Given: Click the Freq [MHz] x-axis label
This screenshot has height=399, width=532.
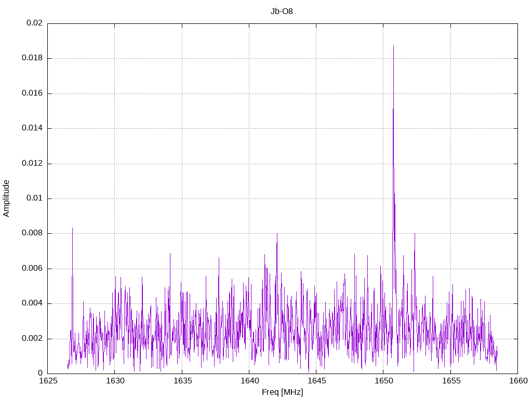Looking at the screenshot, I should [x=282, y=392].
